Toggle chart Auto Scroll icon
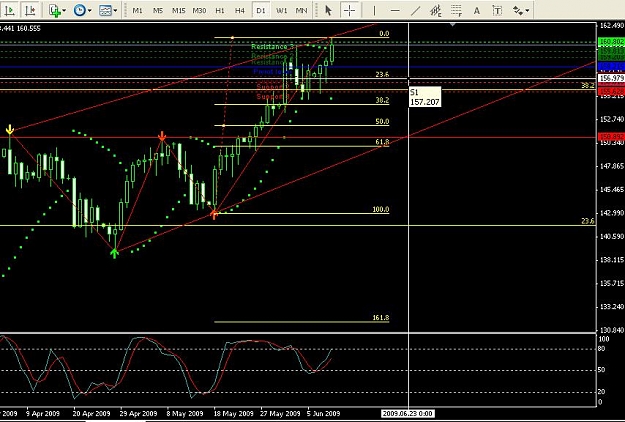 (x=10, y=10)
